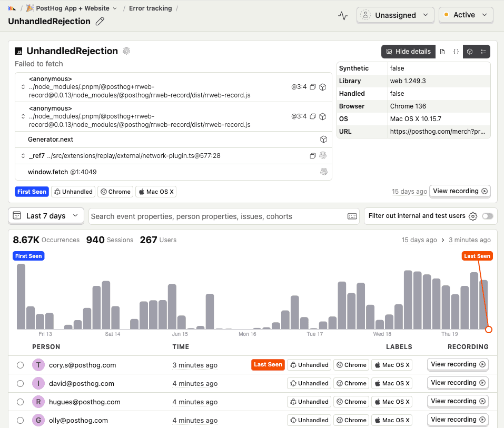Click fingerprint icon on window.fetch frame
The width and height of the screenshot is (504, 428).
(324, 172)
